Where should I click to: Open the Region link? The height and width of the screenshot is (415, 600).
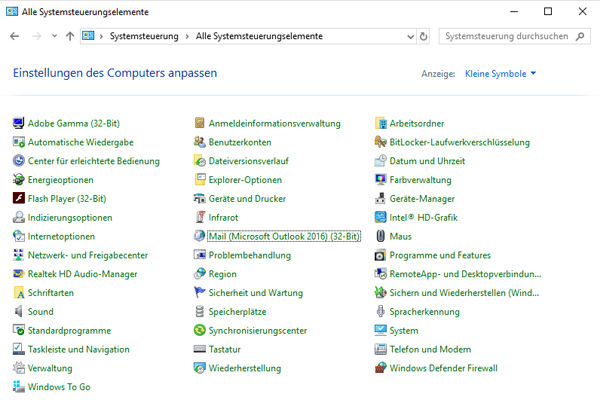223,274
